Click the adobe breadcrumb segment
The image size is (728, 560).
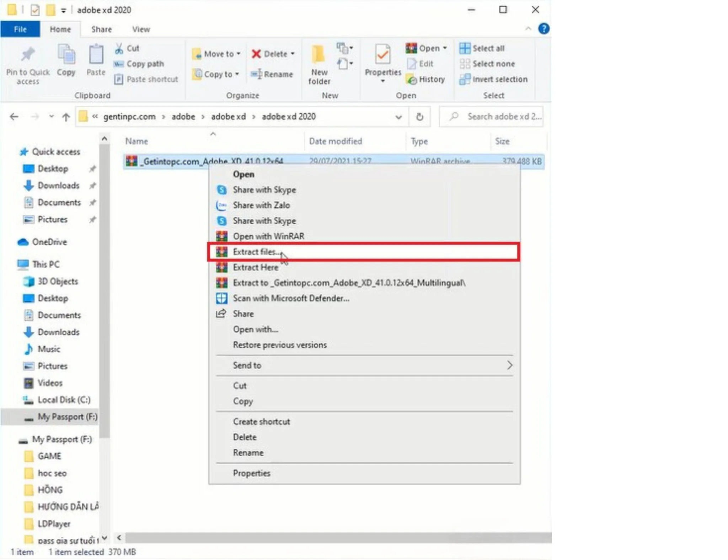[x=183, y=117]
